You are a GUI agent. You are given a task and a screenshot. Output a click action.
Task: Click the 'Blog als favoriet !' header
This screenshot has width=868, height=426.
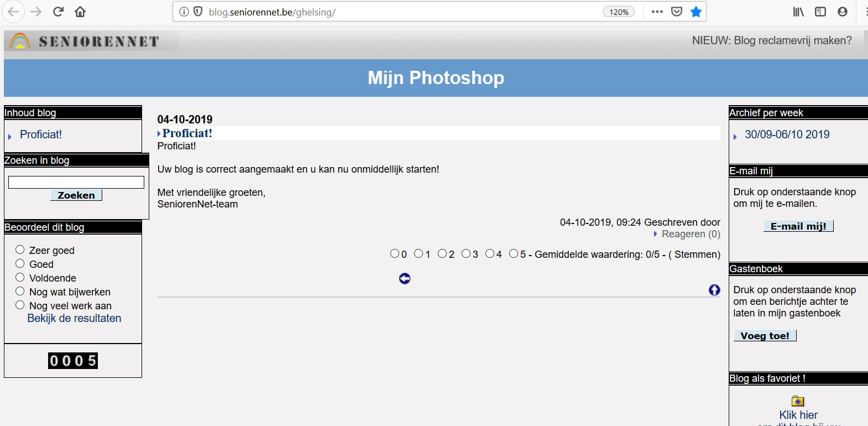pos(798,378)
